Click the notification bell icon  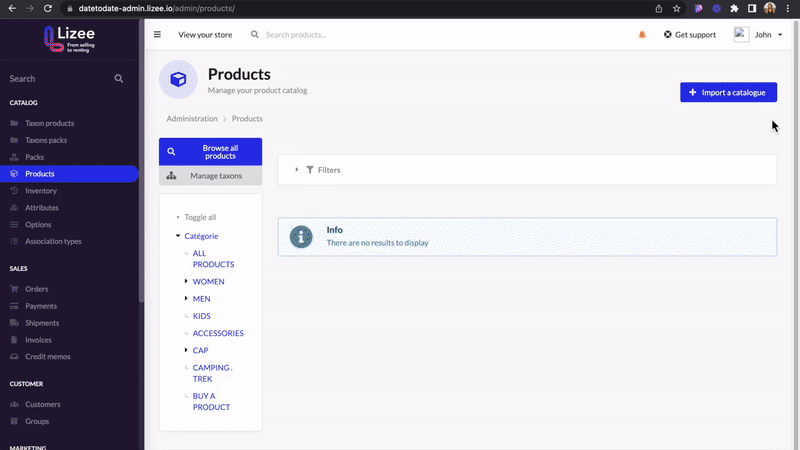[642, 35]
